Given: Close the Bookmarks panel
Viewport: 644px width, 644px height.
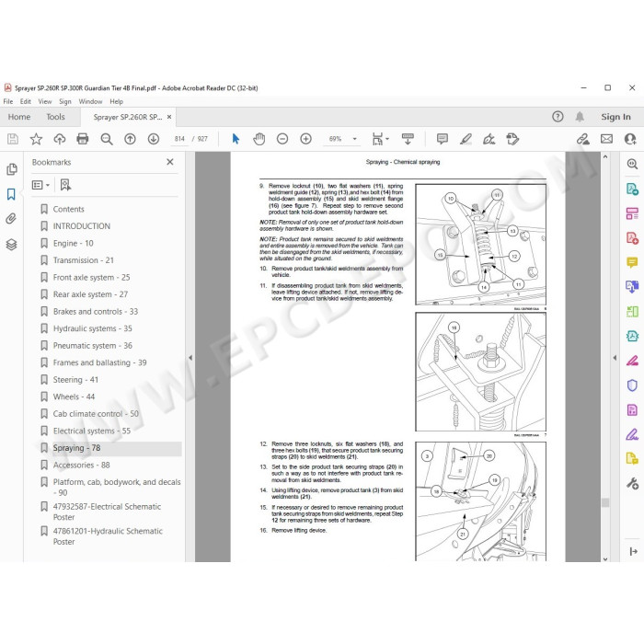Looking at the screenshot, I should (x=170, y=162).
